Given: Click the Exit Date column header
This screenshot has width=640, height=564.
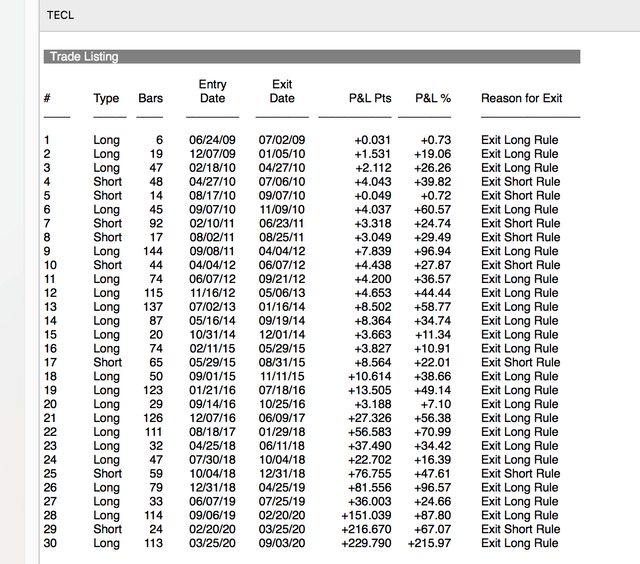Looking at the screenshot, I should coord(282,91).
